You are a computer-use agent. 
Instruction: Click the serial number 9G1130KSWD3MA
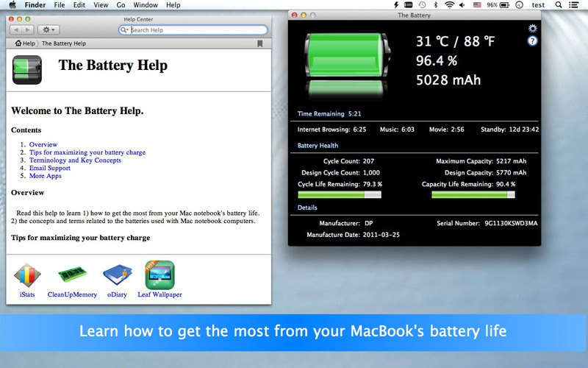(511, 224)
